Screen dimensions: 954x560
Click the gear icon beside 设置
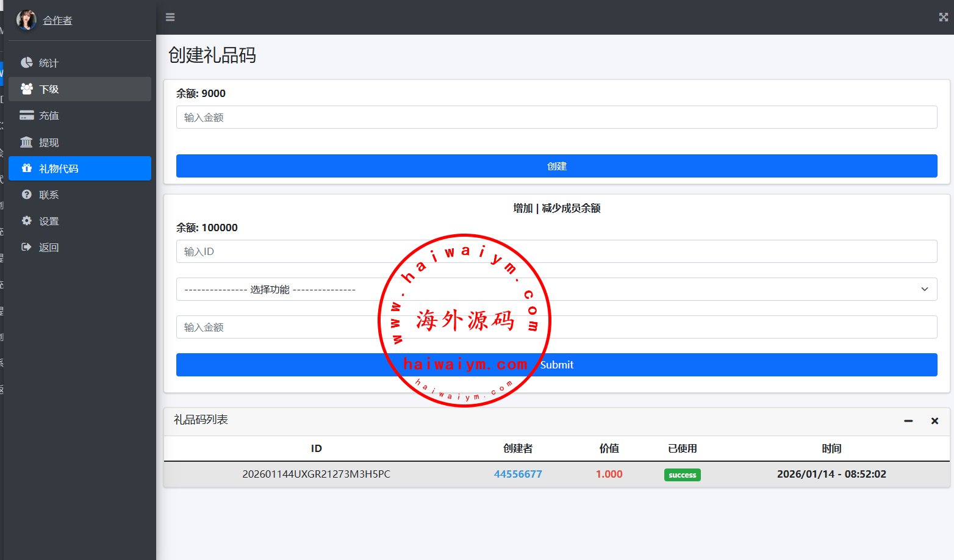pyautogui.click(x=27, y=221)
